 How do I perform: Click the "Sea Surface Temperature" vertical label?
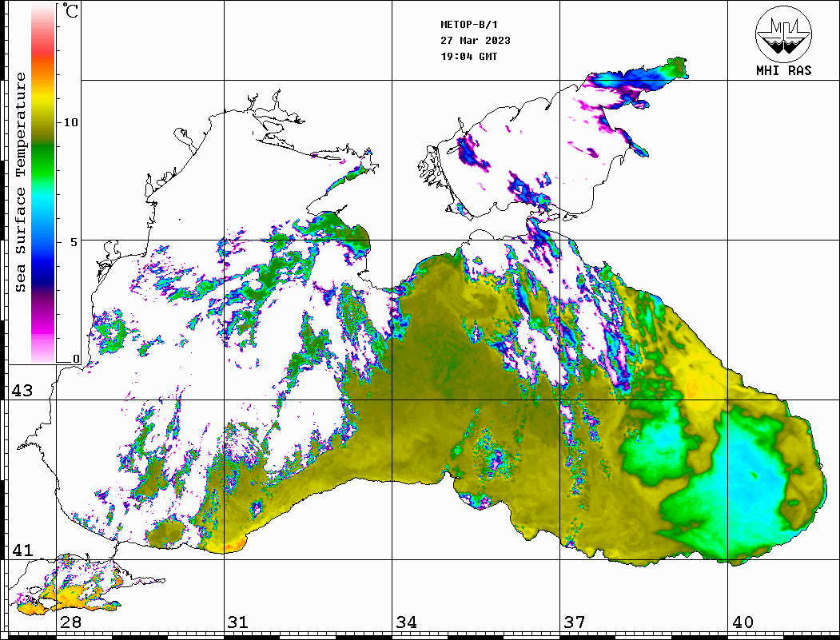[20, 182]
